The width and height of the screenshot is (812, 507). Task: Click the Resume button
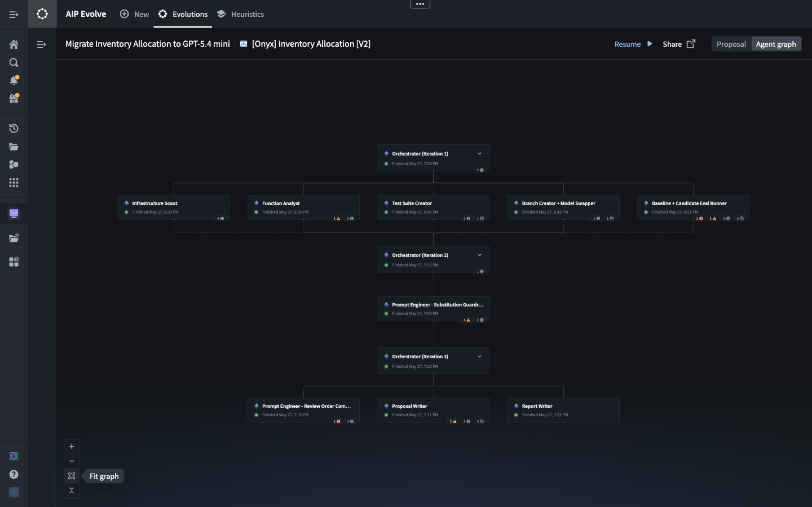pos(633,44)
